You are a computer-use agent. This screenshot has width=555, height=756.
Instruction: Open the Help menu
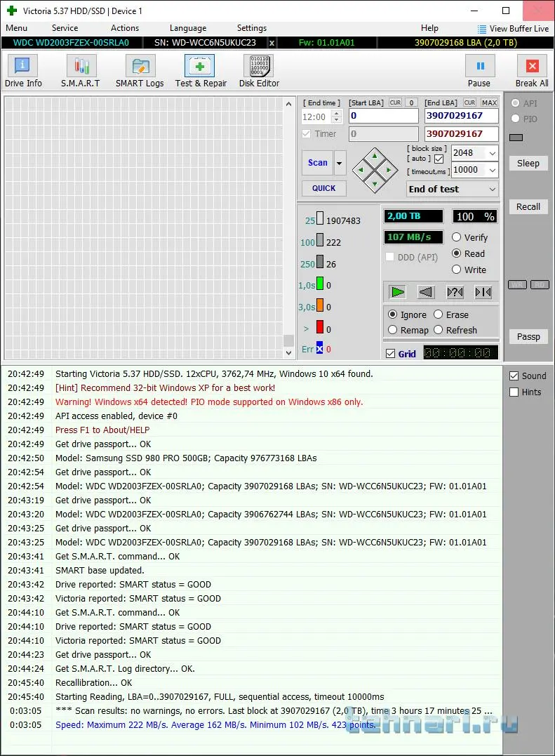point(429,28)
